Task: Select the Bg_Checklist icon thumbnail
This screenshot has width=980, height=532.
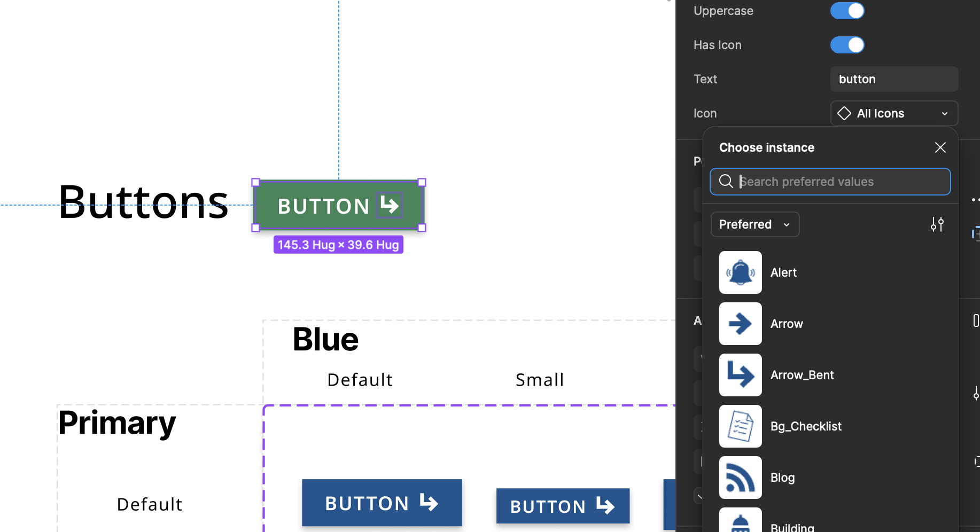Action: 741,426
